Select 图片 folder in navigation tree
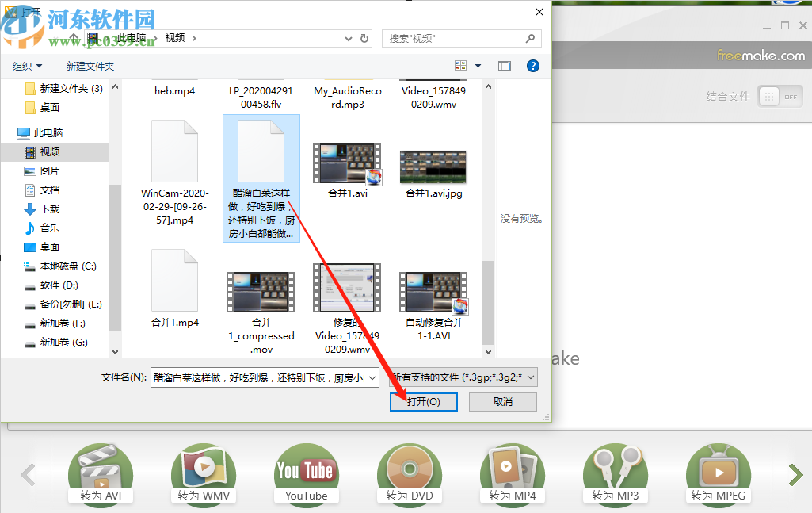The image size is (812, 513). pos(42,171)
